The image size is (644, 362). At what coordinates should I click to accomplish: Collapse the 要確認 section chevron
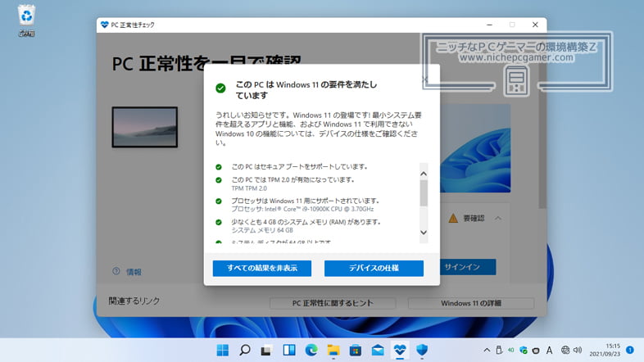pos(498,218)
